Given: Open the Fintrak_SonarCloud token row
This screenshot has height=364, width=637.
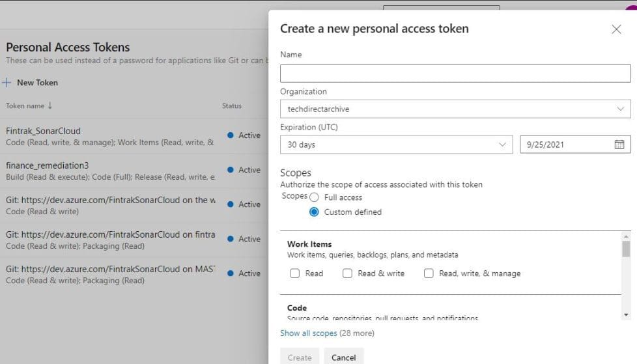Looking at the screenshot, I should click(x=43, y=131).
